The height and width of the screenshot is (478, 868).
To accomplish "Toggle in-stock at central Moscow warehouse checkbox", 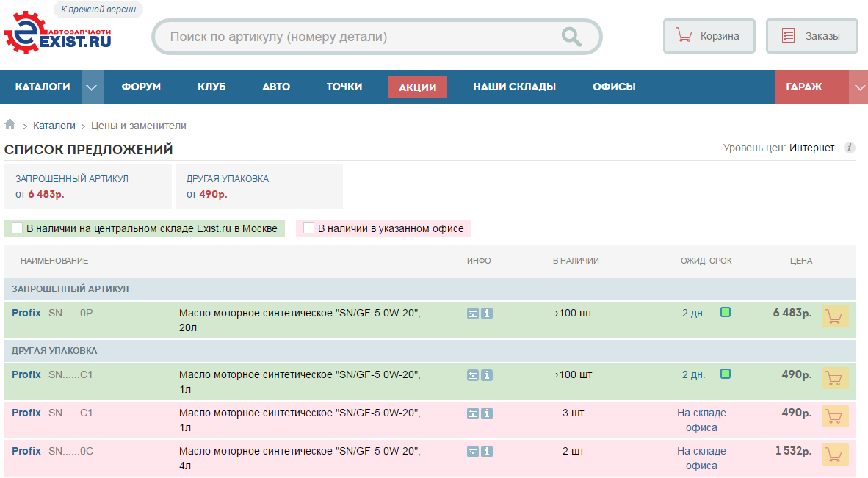I will 17,228.
